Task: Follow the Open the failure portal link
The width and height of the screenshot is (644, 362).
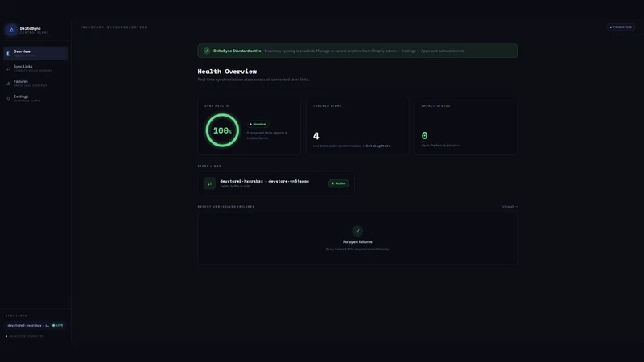Action: (x=440, y=146)
